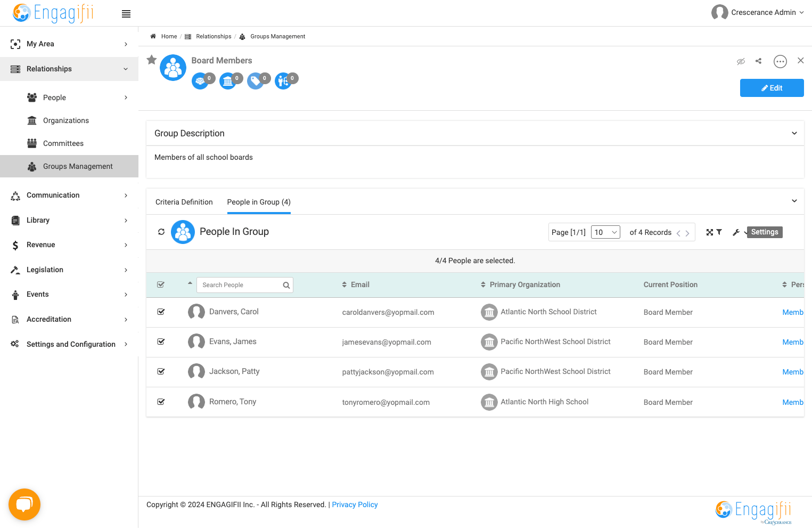Open the Cresceran​ce Admin user dropdown
This screenshot has height=529, width=812.
(758, 12)
